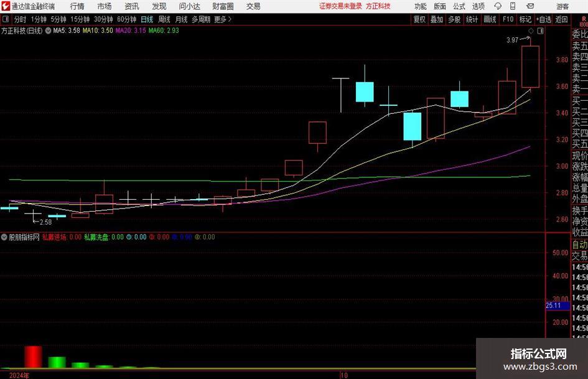Image resolution: width=588 pixels, height=379 pixels.
Task: Click the 2024年 time axis label
Action: [19, 375]
